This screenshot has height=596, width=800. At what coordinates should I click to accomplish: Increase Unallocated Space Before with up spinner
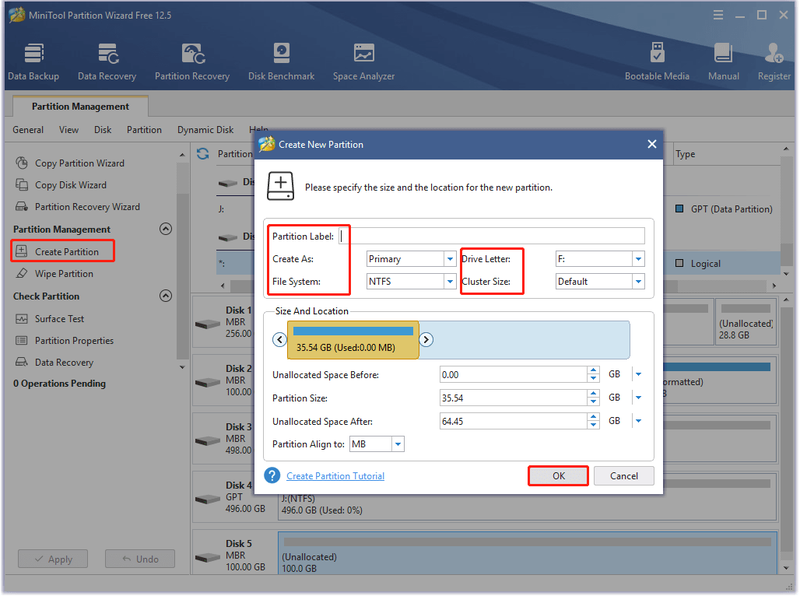[x=593, y=370]
